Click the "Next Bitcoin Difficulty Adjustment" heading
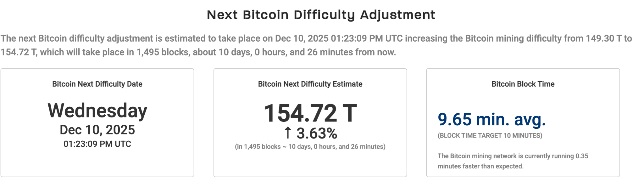This screenshot has height=187, width=644. 321,15
